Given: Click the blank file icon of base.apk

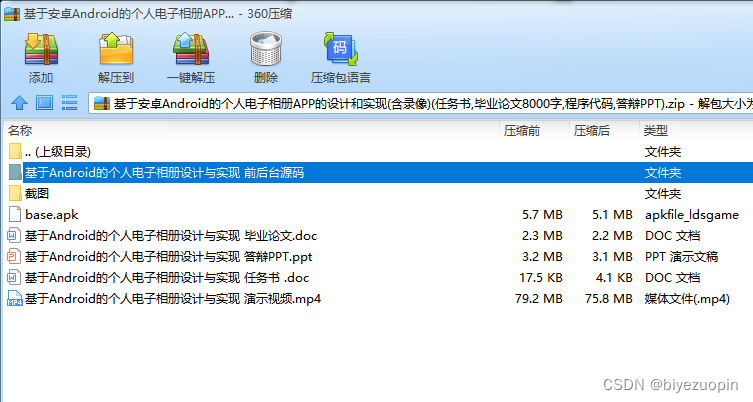Looking at the screenshot, I should [x=15, y=214].
